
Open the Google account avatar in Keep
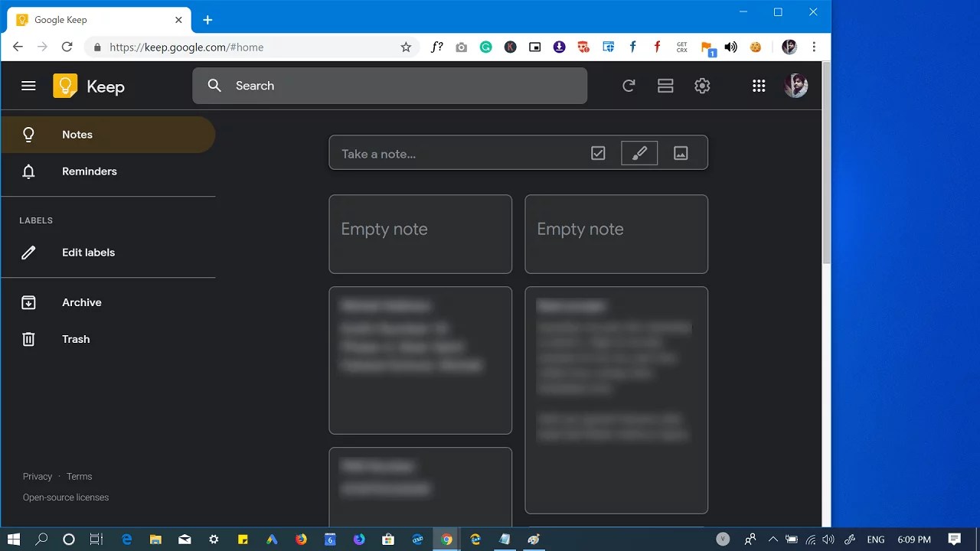coord(795,86)
